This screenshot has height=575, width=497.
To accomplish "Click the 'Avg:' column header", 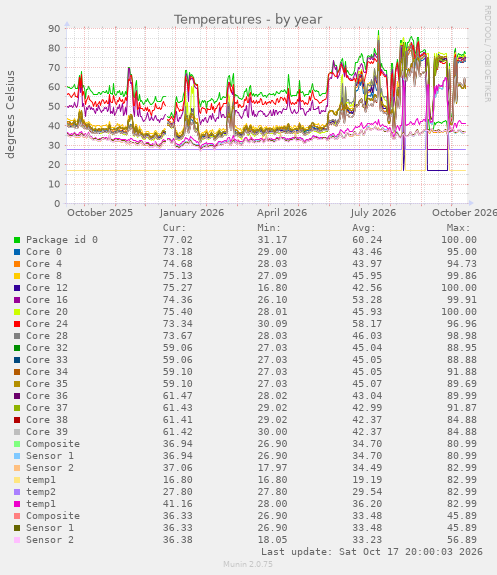I will point(364,228).
